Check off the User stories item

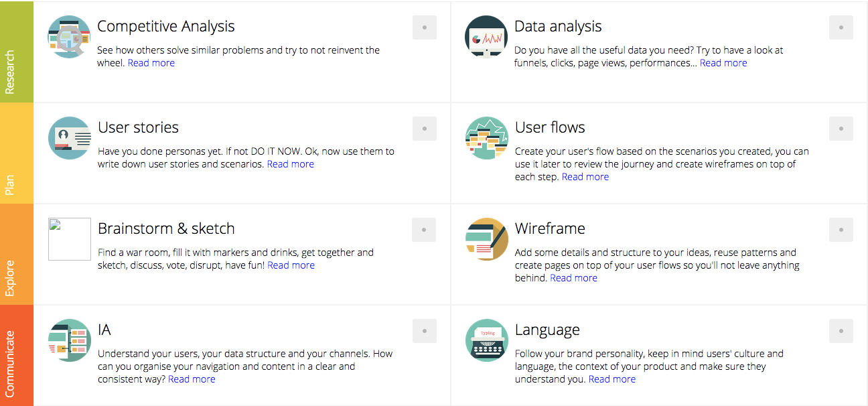click(x=424, y=128)
